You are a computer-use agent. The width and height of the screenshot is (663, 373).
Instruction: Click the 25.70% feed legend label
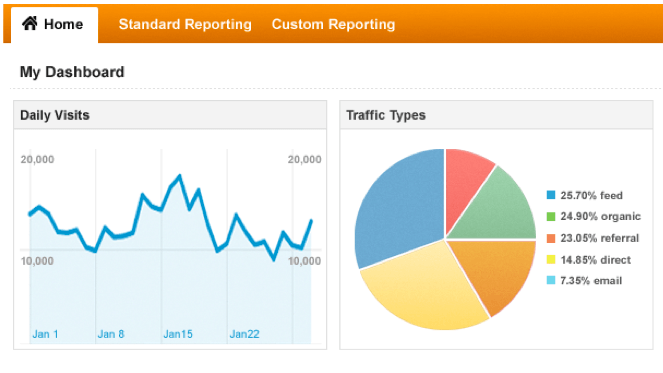pos(592,195)
